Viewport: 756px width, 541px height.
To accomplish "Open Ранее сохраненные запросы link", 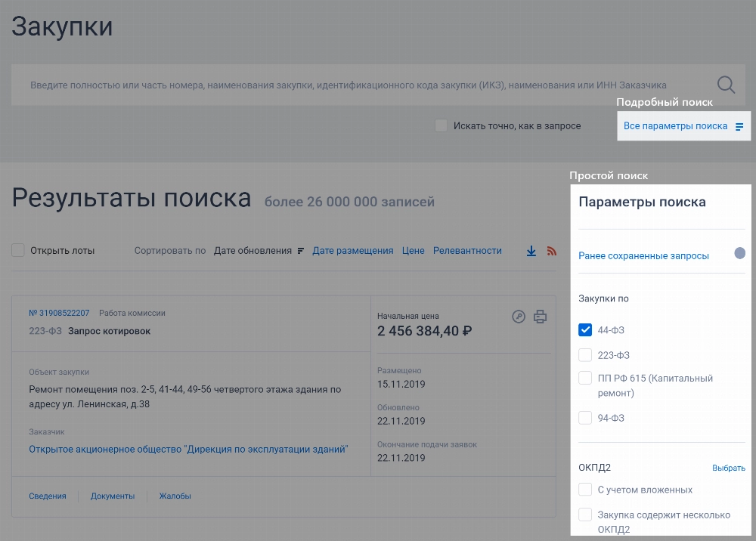I will point(643,256).
